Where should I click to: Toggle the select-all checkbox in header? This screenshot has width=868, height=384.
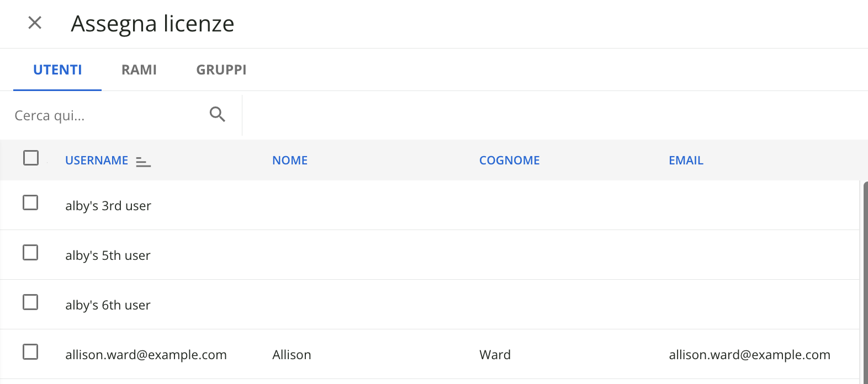coord(31,158)
